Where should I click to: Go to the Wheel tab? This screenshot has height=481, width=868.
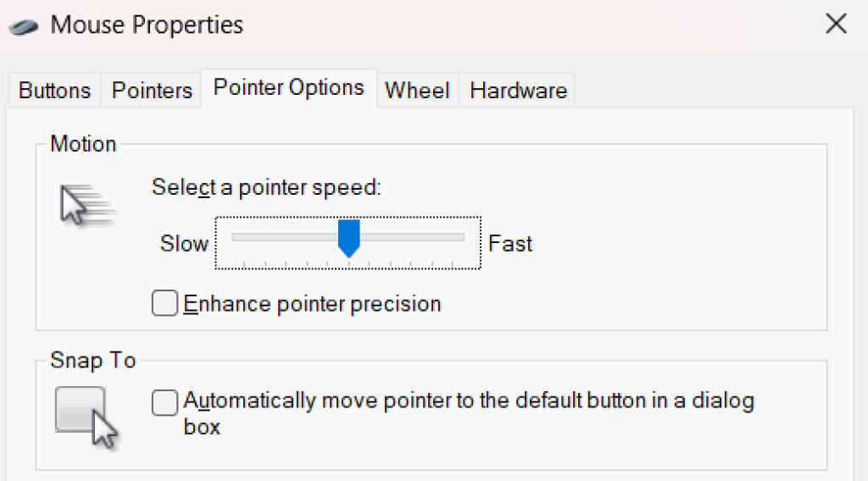pyautogui.click(x=417, y=91)
